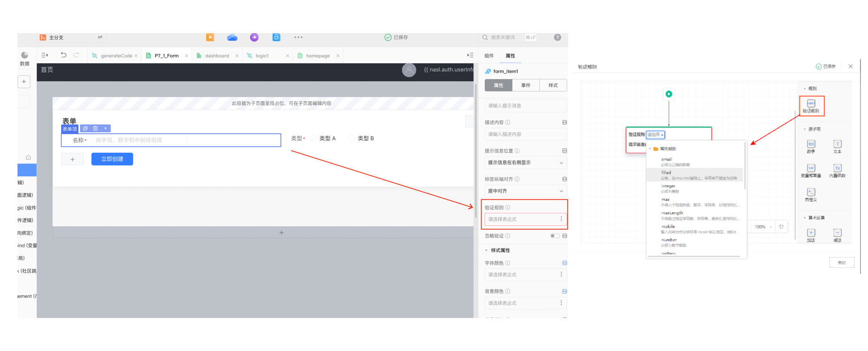Select the 变量或常量 variable icon
This screenshot has height=351, width=868.
[811, 171]
